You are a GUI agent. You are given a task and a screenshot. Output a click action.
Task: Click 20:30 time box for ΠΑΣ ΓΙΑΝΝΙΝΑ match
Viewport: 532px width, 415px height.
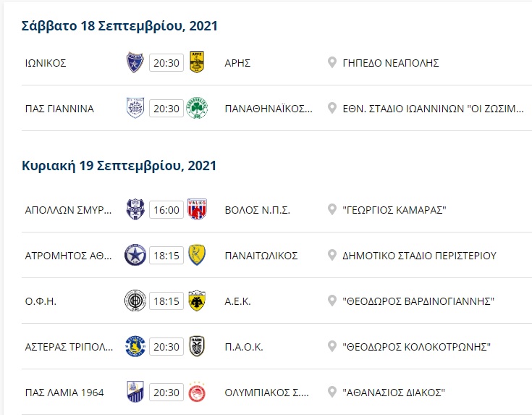166,109
